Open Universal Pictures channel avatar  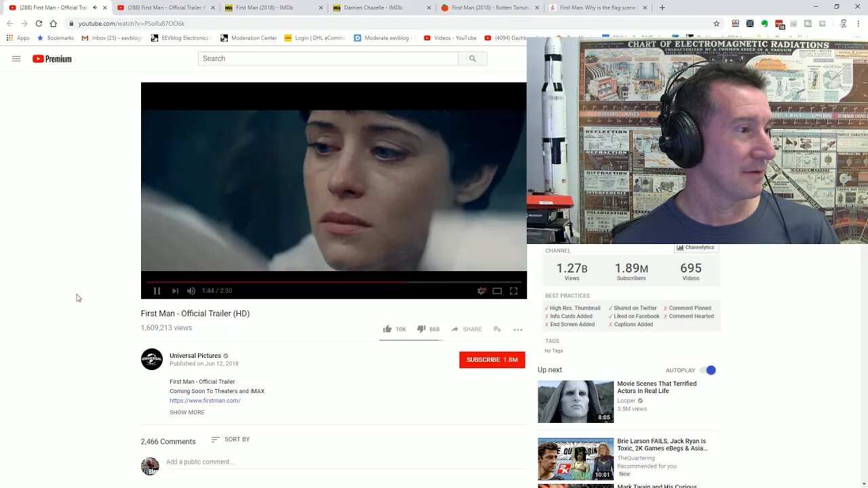click(x=152, y=359)
